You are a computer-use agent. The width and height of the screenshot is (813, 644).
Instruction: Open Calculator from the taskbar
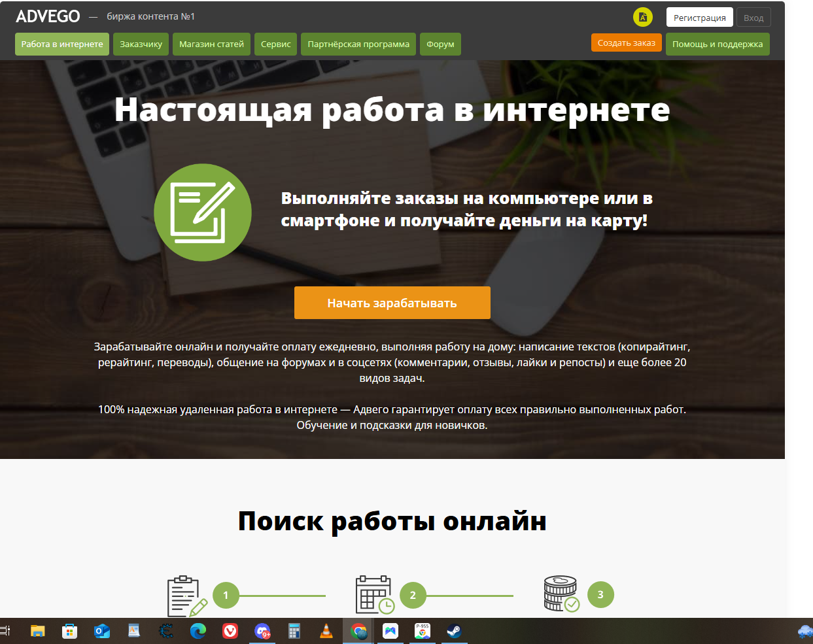(294, 631)
